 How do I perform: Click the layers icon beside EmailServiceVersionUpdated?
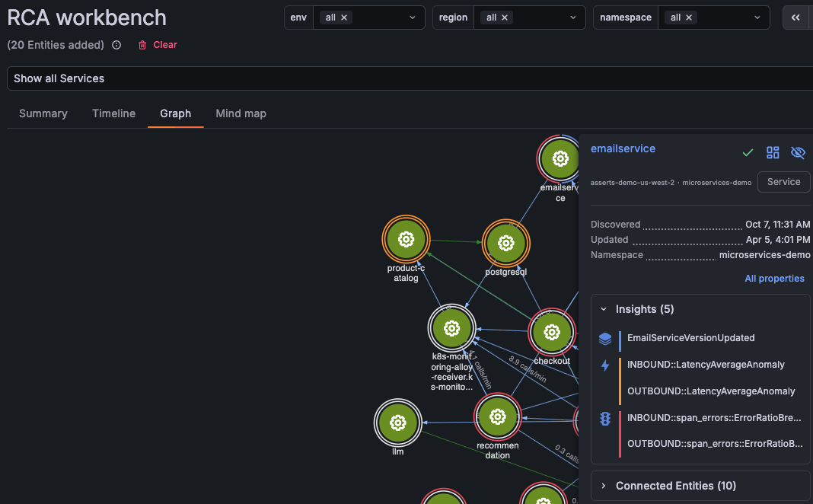pos(604,340)
